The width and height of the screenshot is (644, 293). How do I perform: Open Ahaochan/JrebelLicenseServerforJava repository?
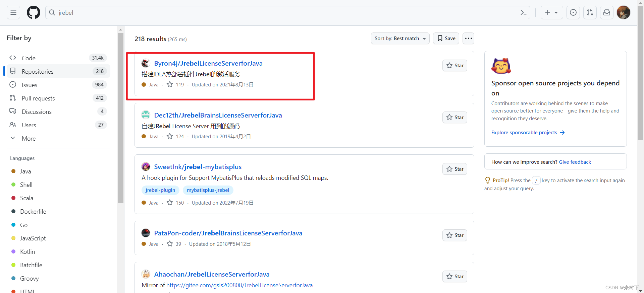(x=212, y=274)
